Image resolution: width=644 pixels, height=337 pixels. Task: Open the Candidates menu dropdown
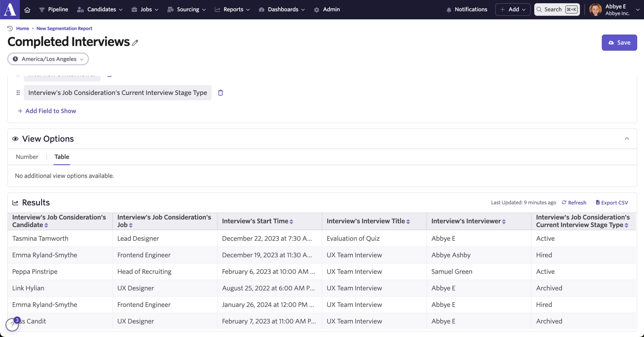[x=100, y=9]
